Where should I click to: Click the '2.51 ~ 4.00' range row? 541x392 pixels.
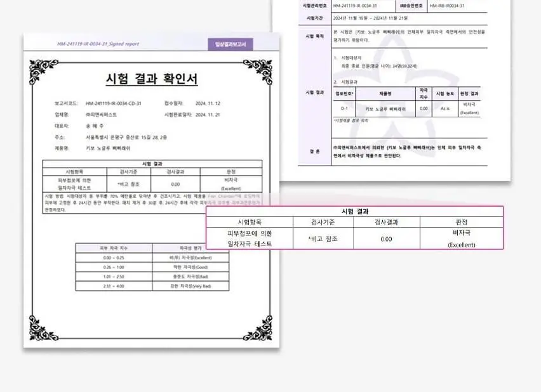[114, 286]
